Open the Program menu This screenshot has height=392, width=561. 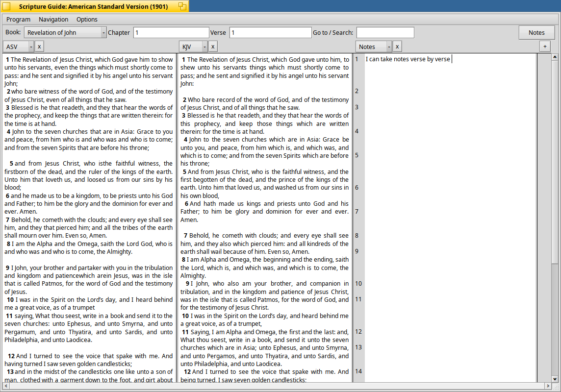(18, 19)
